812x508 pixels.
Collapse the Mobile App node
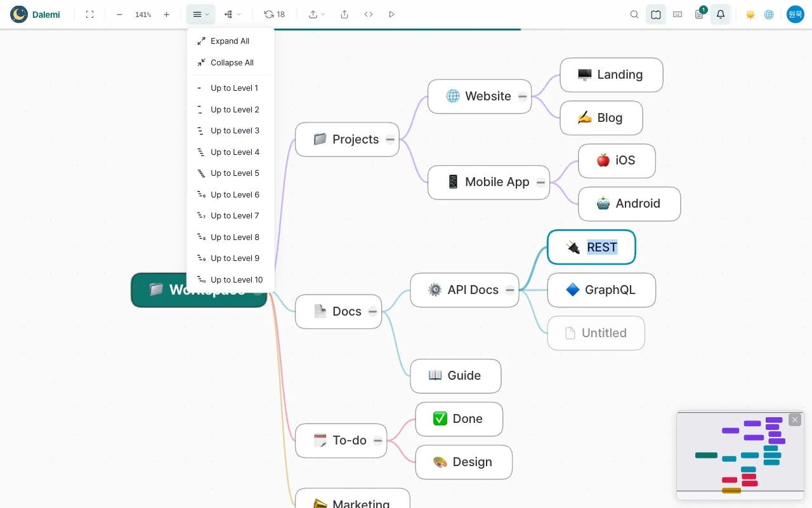tap(540, 182)
